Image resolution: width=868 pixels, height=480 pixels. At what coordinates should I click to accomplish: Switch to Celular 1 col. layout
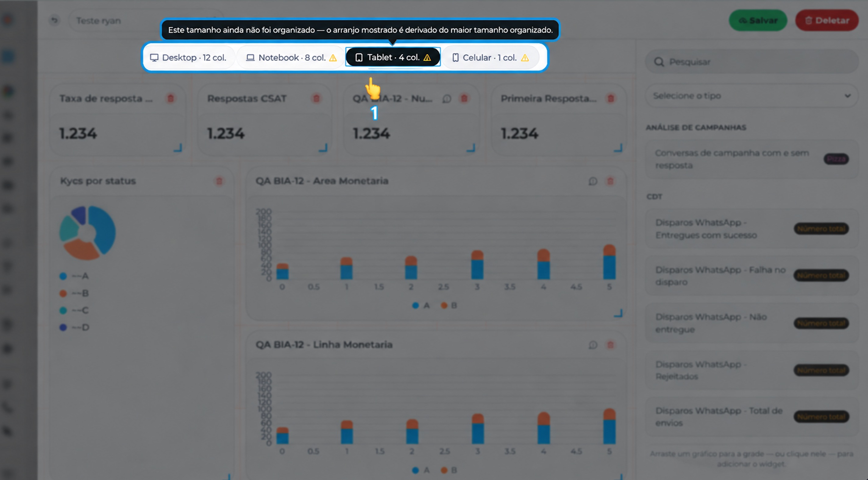point(490,58)
